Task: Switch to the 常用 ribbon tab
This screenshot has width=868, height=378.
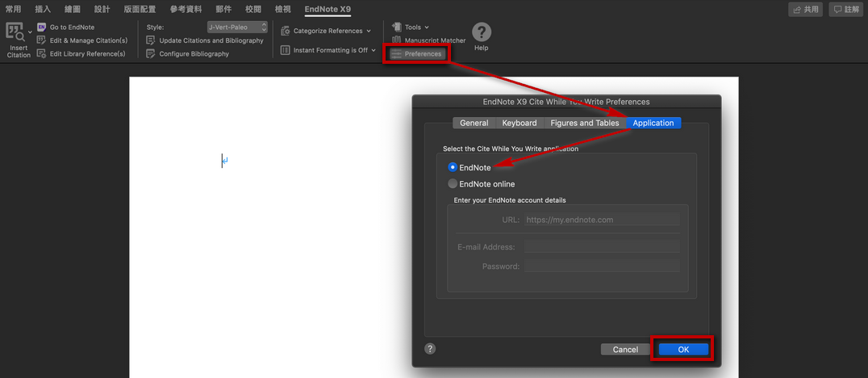Action: point(13,9)
